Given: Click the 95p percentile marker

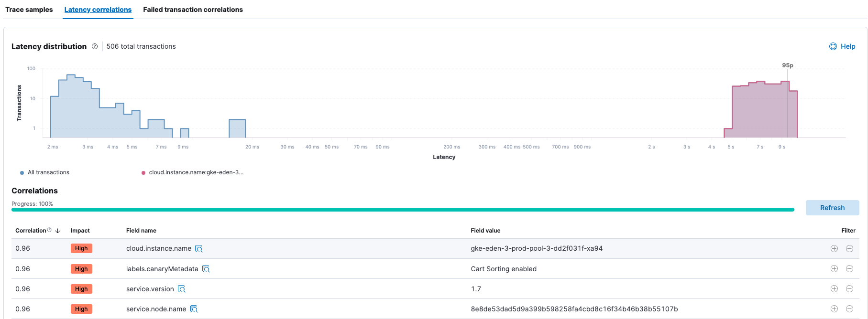Looking at the screenshot, I should [x=788, y=65].
